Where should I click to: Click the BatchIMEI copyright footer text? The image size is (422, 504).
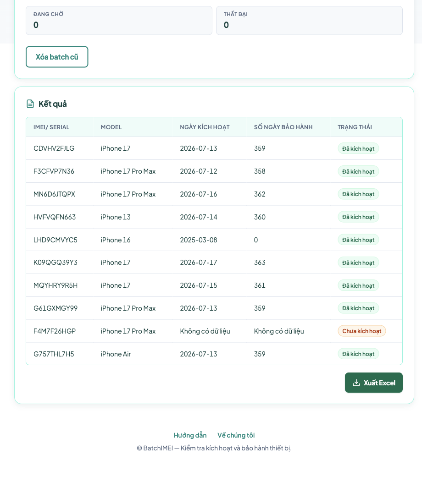pyautogui.click(x=214, y=448)
